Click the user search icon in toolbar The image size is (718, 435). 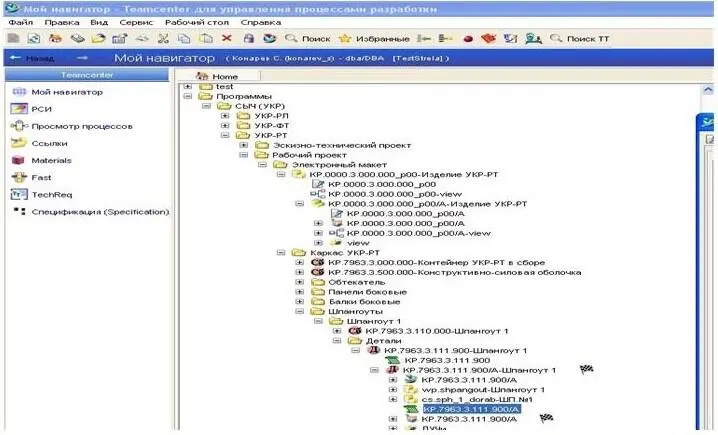[533, 38]
